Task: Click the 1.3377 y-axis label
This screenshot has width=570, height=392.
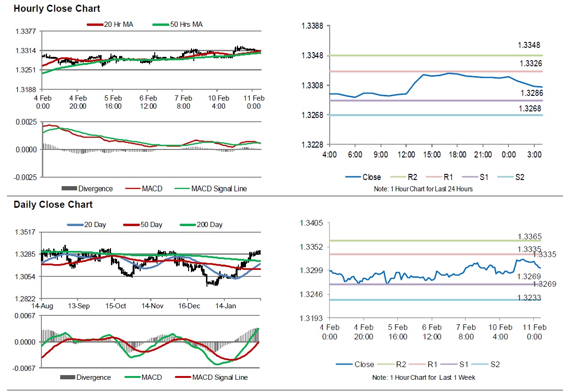Action: [x=26, y=31]
